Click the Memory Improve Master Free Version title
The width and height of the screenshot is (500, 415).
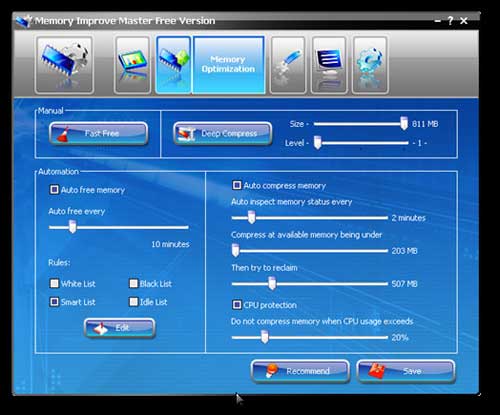point(125,21)
